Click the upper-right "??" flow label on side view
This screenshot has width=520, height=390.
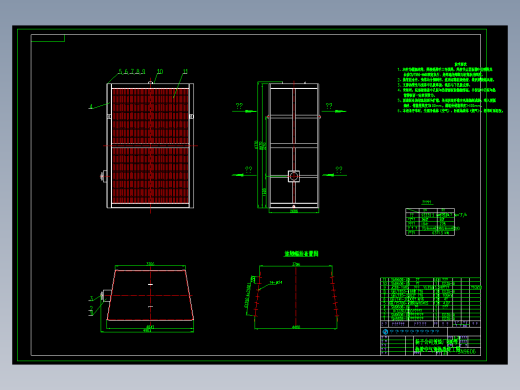329,106
